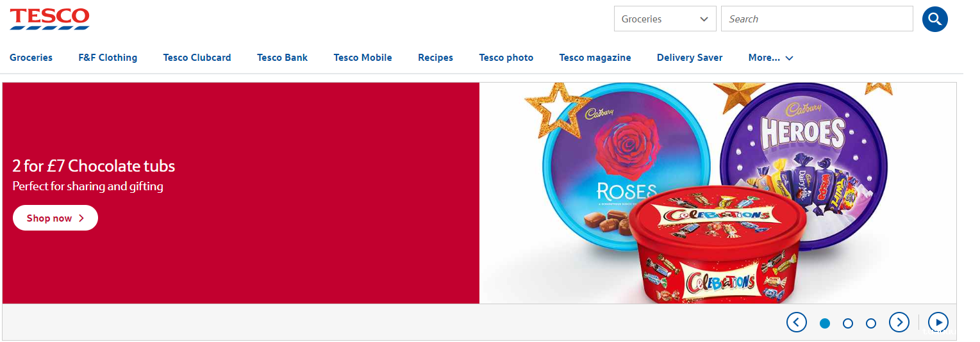980x342 pixels.
Task: Expand the More... navigation menu
Action: [x=770, y=58]
